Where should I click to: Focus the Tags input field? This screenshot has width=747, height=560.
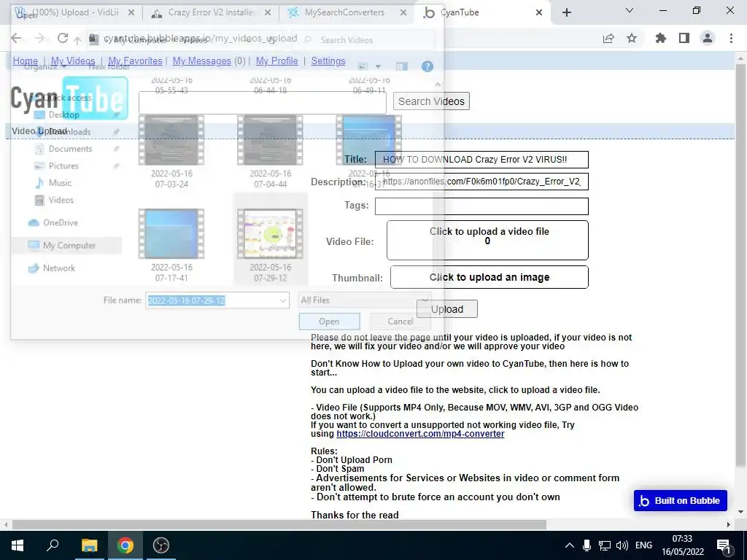point(481,206)
